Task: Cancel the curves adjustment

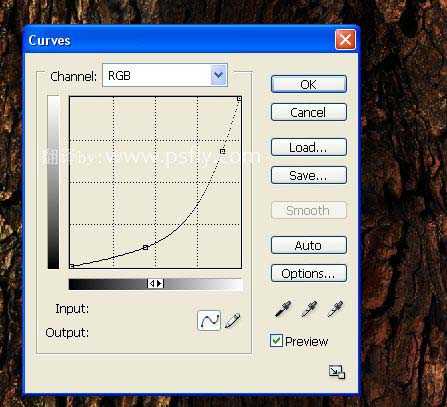Action: [309, 112]
